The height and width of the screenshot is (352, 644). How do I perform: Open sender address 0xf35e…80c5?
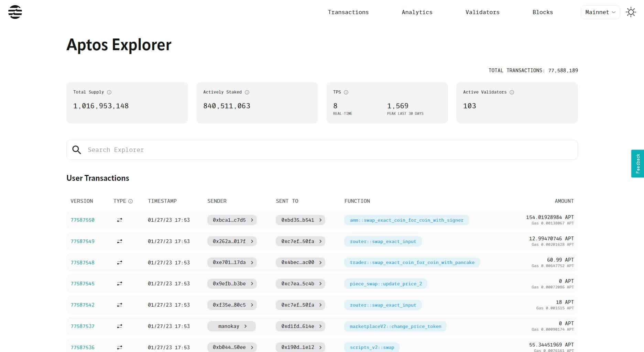pos(232,305)
